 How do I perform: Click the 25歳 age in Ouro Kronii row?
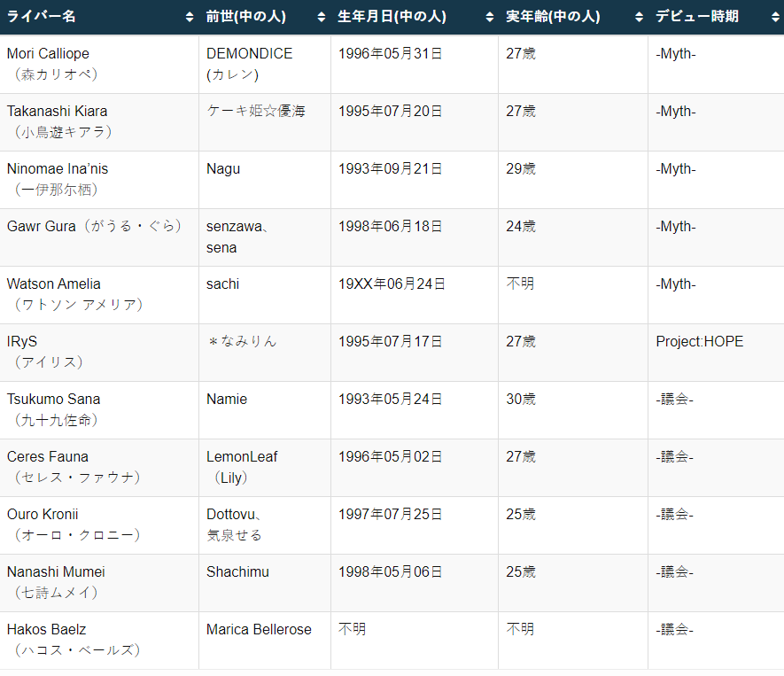521,514
